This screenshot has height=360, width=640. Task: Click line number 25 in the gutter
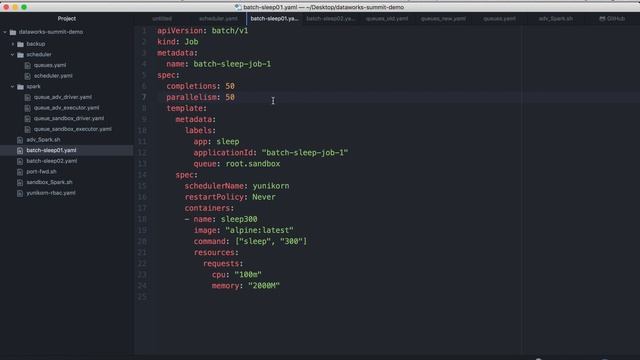[x=142, y=297]
